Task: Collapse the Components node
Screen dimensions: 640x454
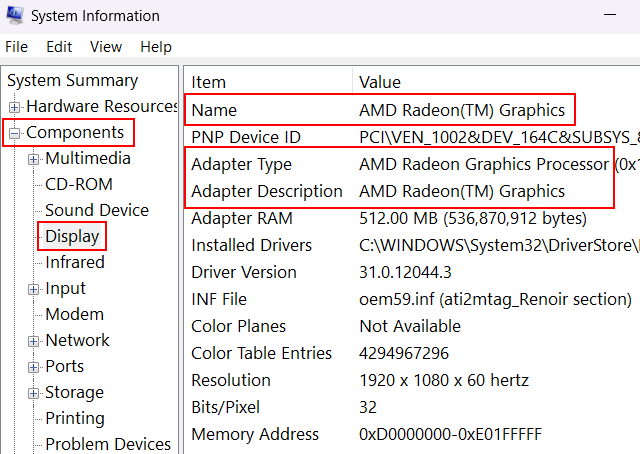Action: (14, 134)
